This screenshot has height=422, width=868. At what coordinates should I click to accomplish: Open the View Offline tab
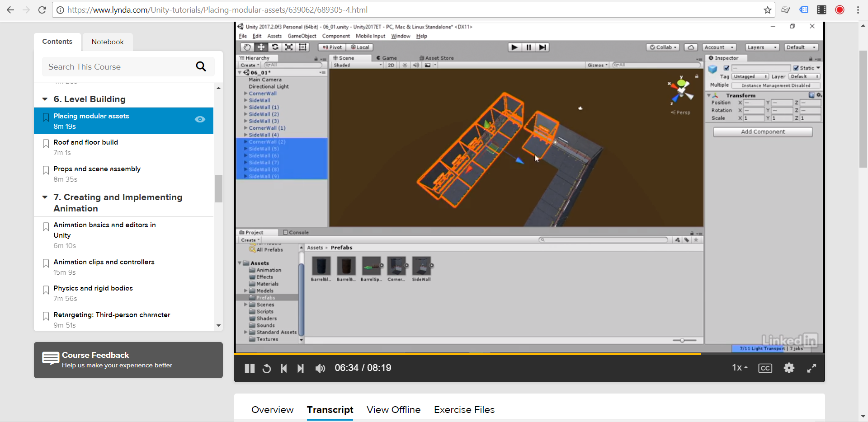393,410
